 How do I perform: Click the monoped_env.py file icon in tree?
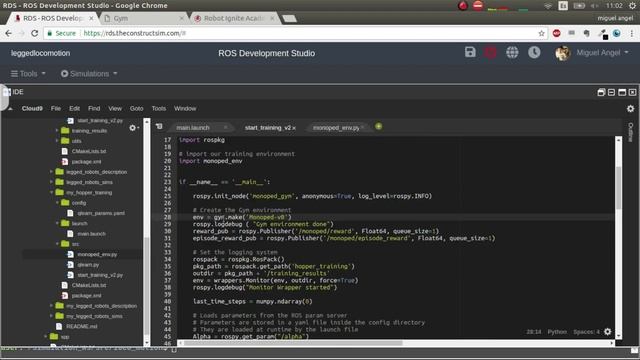click(70, 254)
